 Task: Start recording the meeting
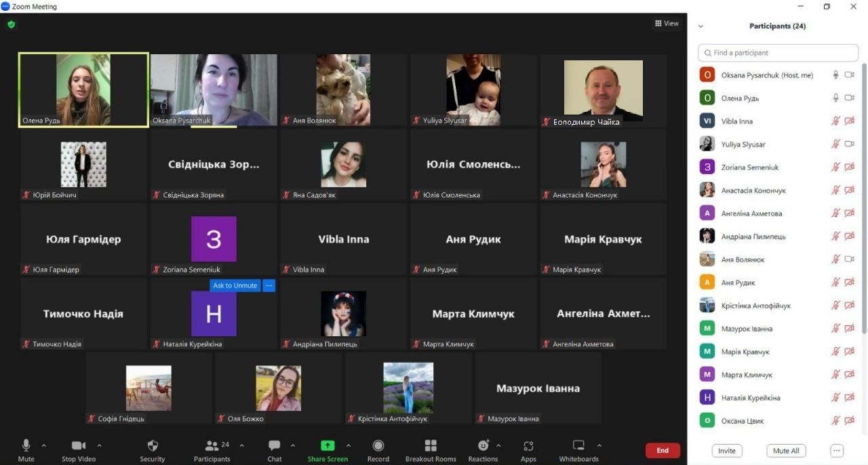378,449
